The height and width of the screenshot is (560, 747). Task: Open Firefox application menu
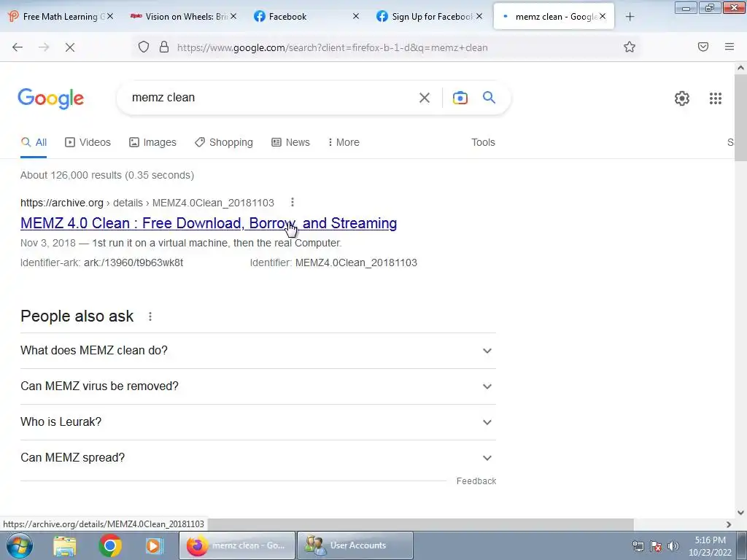(729, 47)
